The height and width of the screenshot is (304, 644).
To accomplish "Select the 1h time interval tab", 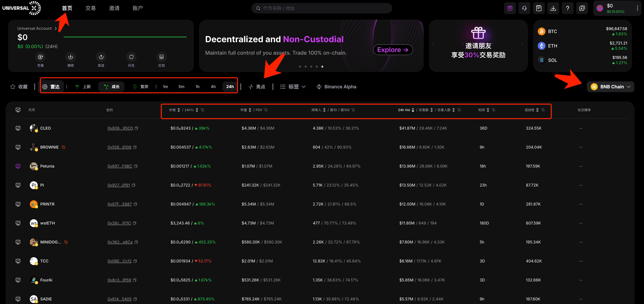I will (197, 87).
